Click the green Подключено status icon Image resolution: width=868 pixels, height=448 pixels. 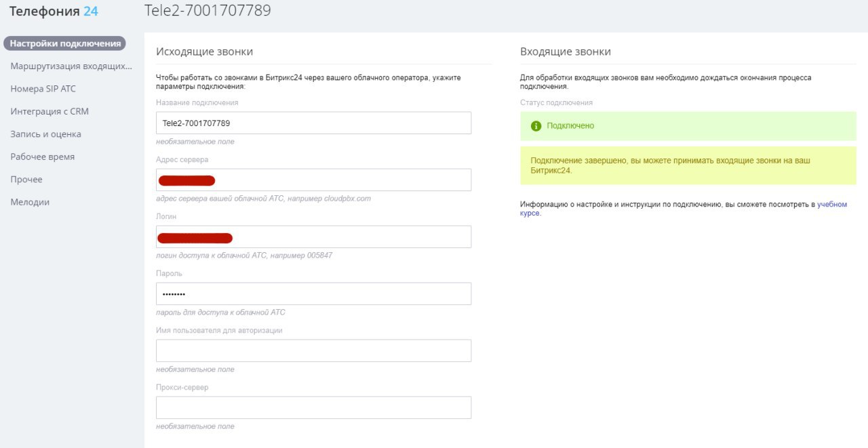(536, 126)
